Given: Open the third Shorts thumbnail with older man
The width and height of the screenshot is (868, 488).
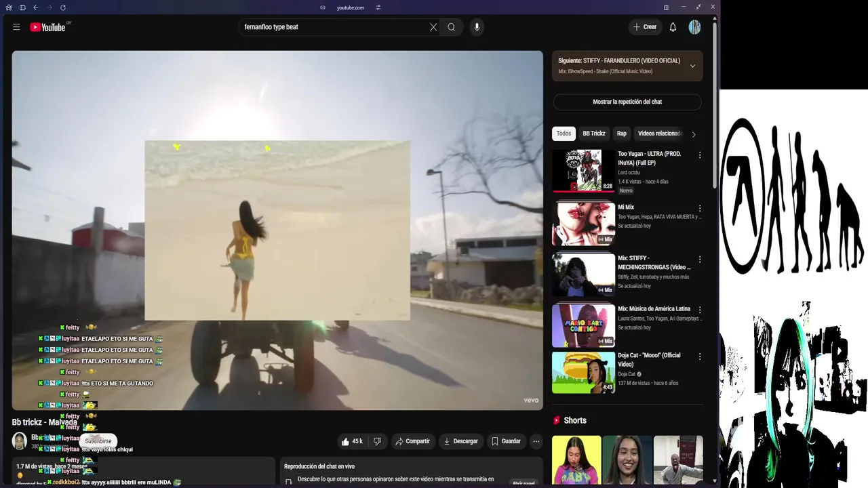Looking at the screenshot, I should tap(678, 460).
